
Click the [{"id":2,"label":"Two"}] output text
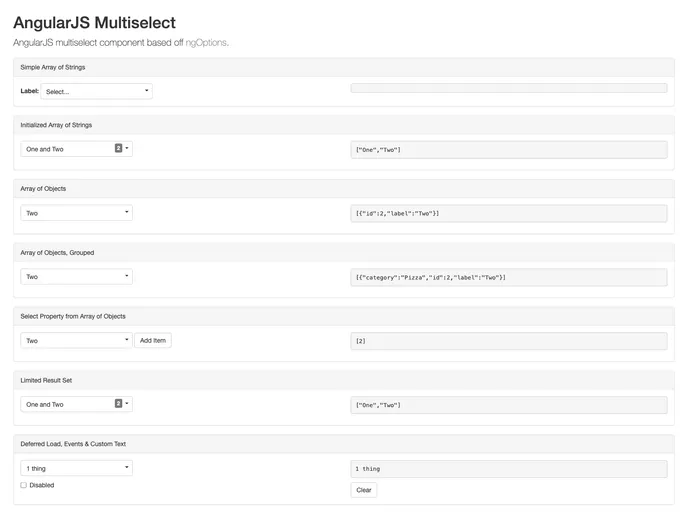tap(397, 214)
